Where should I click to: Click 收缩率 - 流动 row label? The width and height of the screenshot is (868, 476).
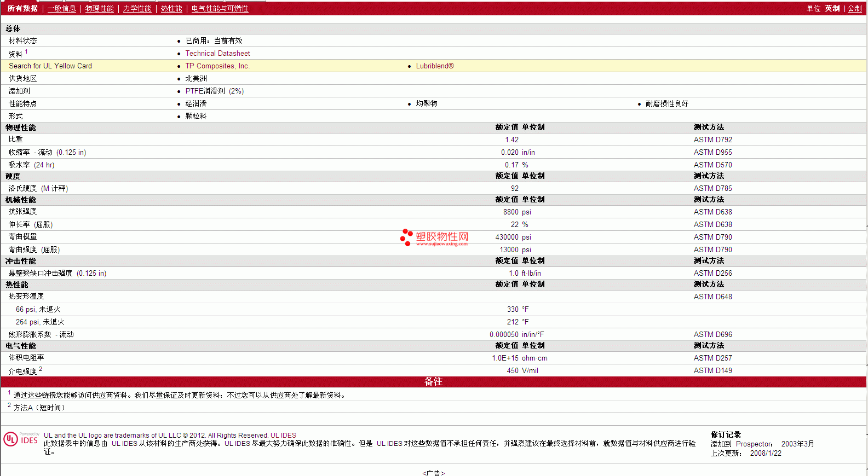[47, 152]
